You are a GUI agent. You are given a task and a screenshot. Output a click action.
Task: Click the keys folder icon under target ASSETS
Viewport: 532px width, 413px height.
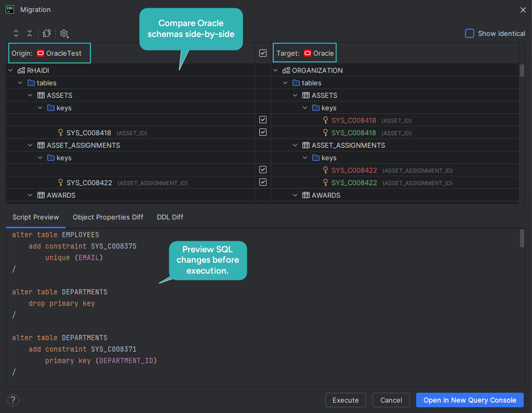pyautogui.click(x=316, y=108)
